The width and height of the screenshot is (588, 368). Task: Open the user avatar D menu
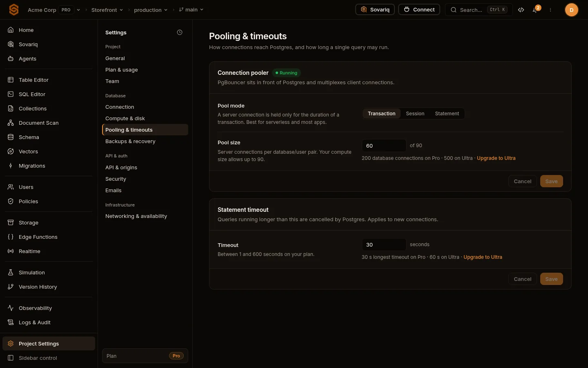coord(571,10)
